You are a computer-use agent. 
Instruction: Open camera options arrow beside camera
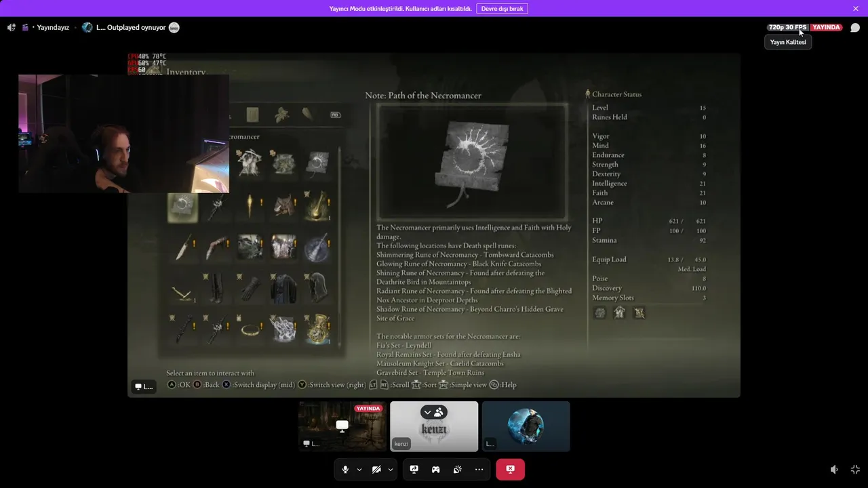click(x=391, y=470)
